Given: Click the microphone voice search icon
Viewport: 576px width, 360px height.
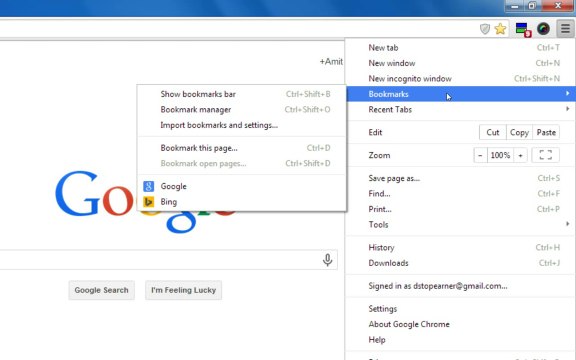Looking at the screenshot, I should pos(327,260).
